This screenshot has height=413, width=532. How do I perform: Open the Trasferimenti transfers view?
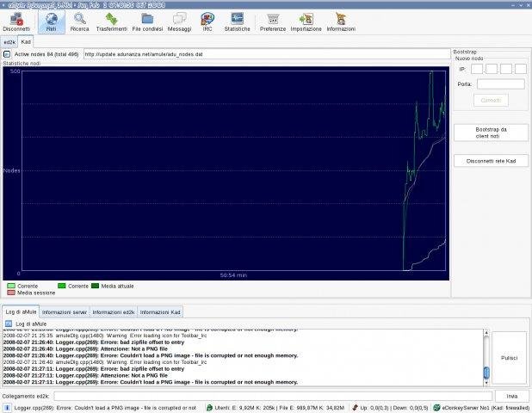tap(112, 22)
